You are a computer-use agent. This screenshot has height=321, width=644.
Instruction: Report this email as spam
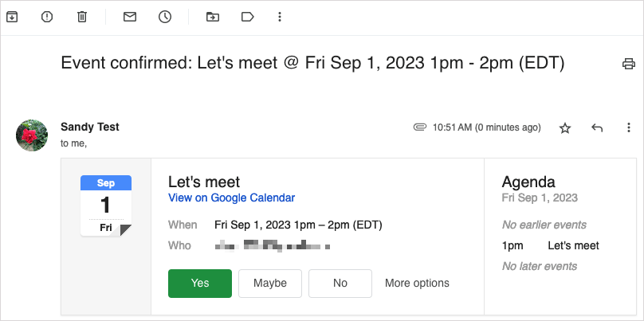coord(47,17)
